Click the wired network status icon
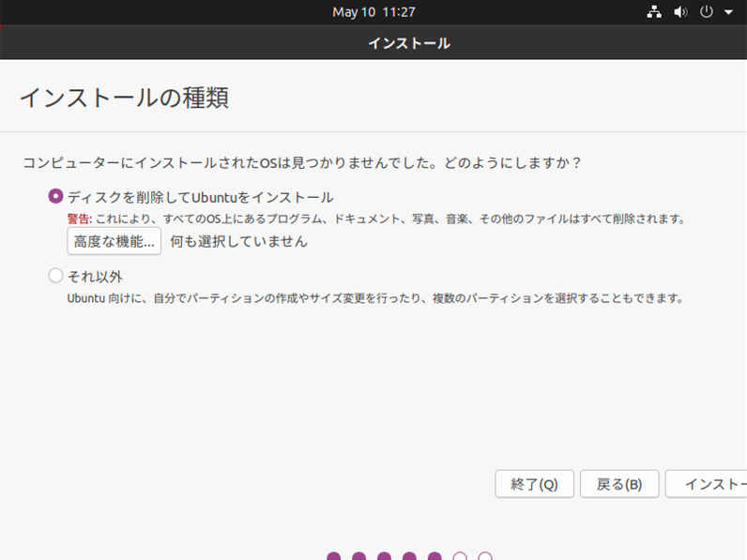747x560 pixels. tap(655, 12)
